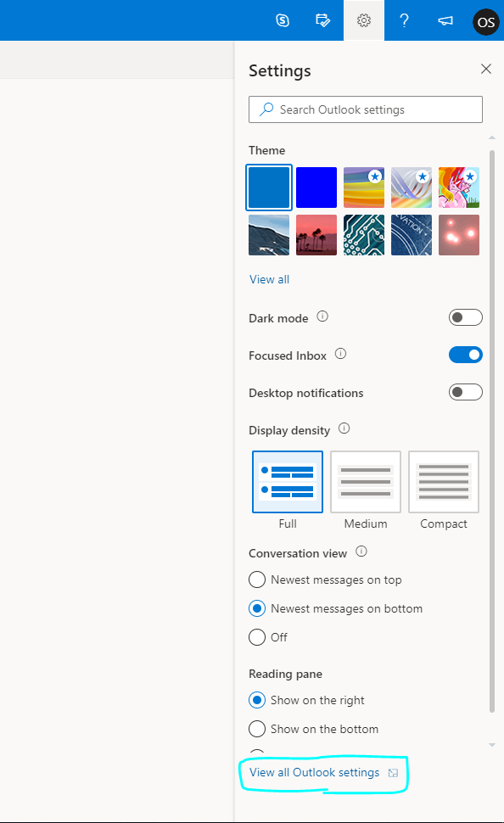Open Help question mark icon
504x823 pixels.
point(404,20)
